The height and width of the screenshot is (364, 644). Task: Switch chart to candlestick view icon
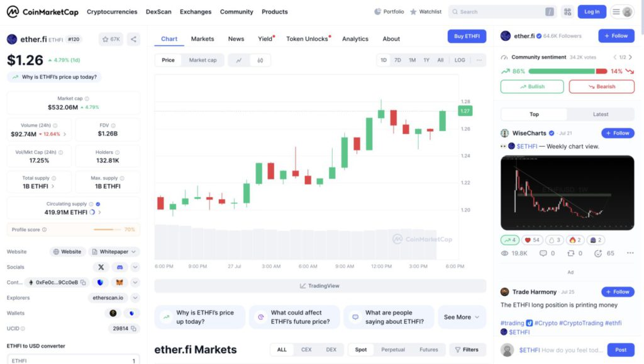[260, 60]
